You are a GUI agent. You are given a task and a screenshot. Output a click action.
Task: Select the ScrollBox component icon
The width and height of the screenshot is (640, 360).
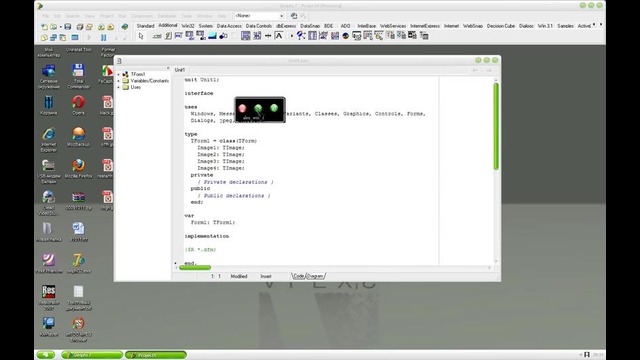click(x=246, y=36)
